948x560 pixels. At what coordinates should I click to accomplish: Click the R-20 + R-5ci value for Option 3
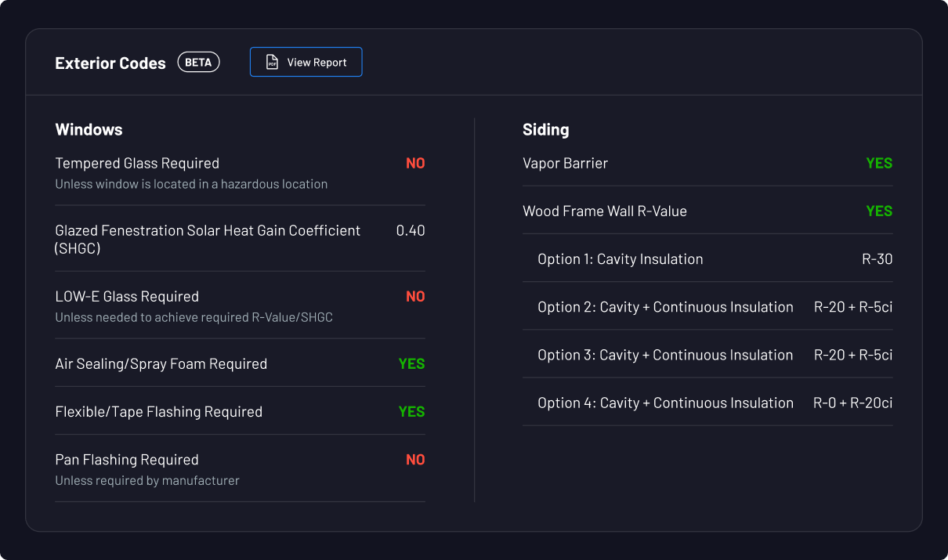coord(853,355)
